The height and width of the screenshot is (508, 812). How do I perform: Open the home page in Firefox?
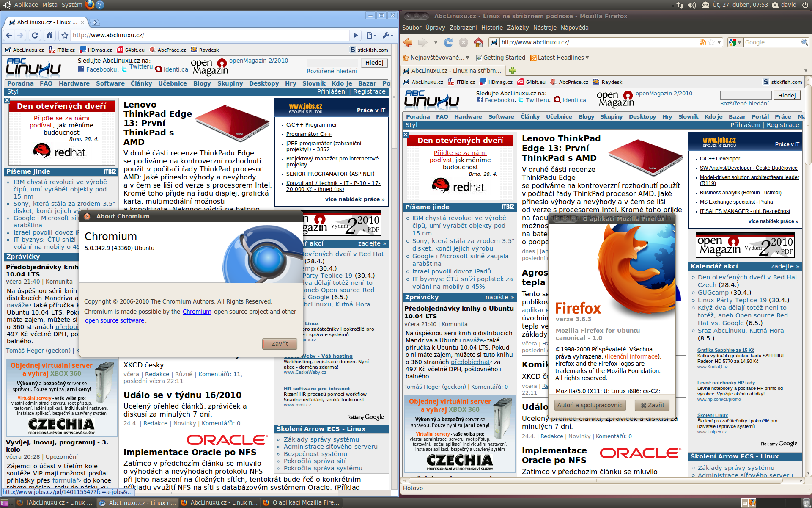(x=478, y=42)
